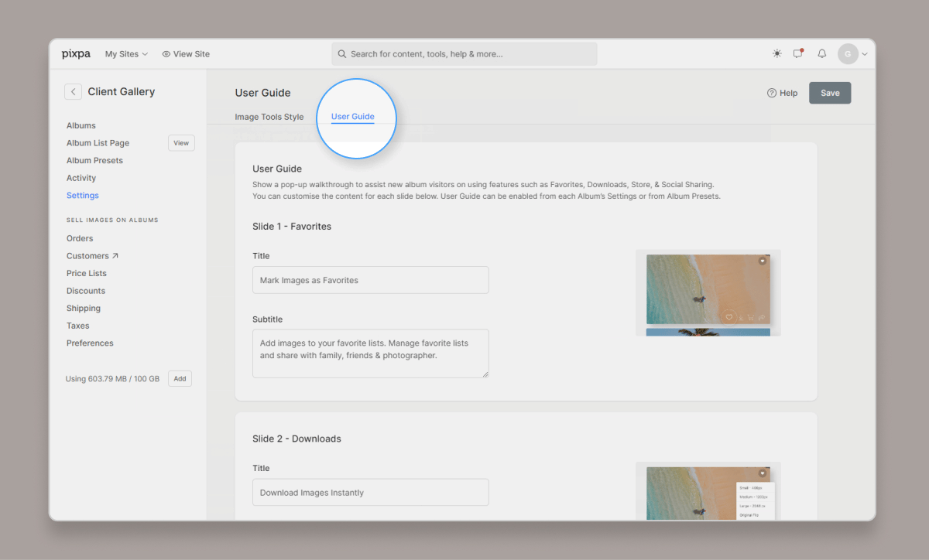Image resolution: width=929 pixels, height=560 pixels.
Task: Open Album Presets in the sidebar
Action: click(x=94, y=161)
